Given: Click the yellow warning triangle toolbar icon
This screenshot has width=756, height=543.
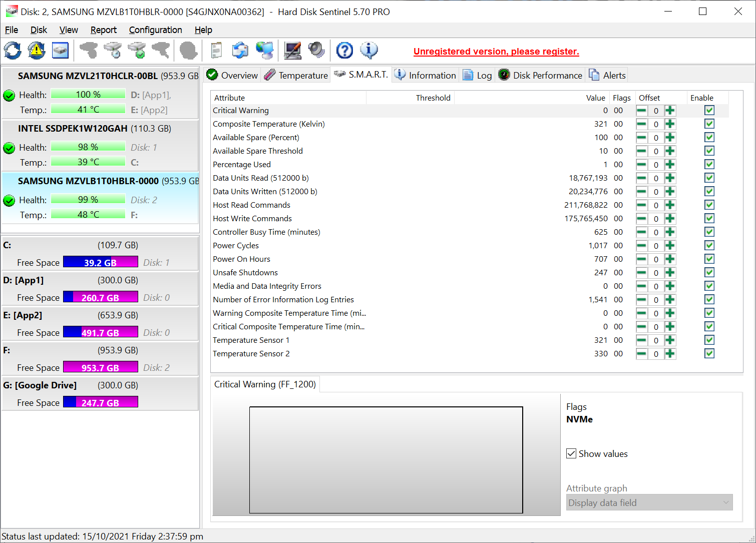Looking at the screenshot, I should click(x=36, y=50).
